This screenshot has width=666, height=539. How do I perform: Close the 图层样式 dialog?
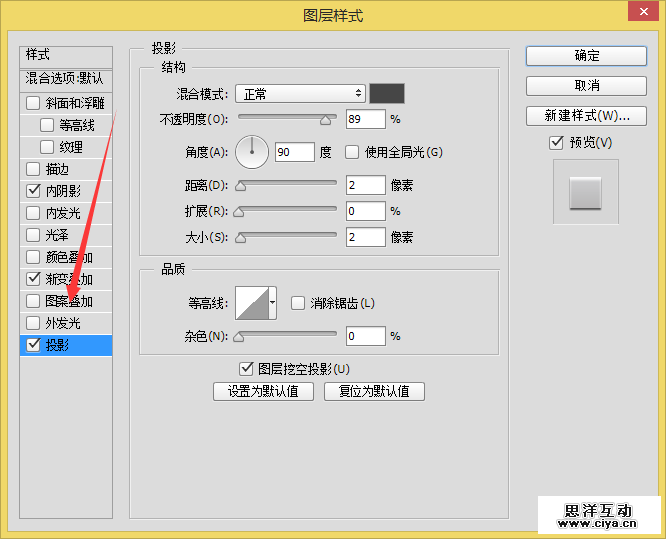point(643,11)
